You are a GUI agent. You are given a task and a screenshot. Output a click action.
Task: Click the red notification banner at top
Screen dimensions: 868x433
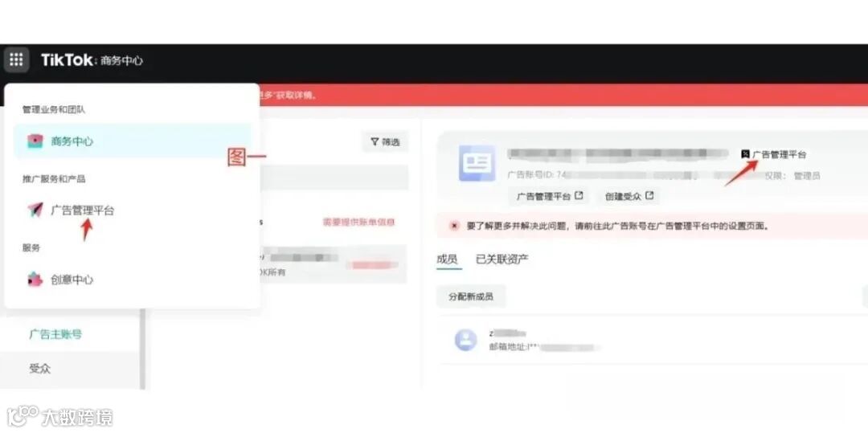[x=562, y=95]
